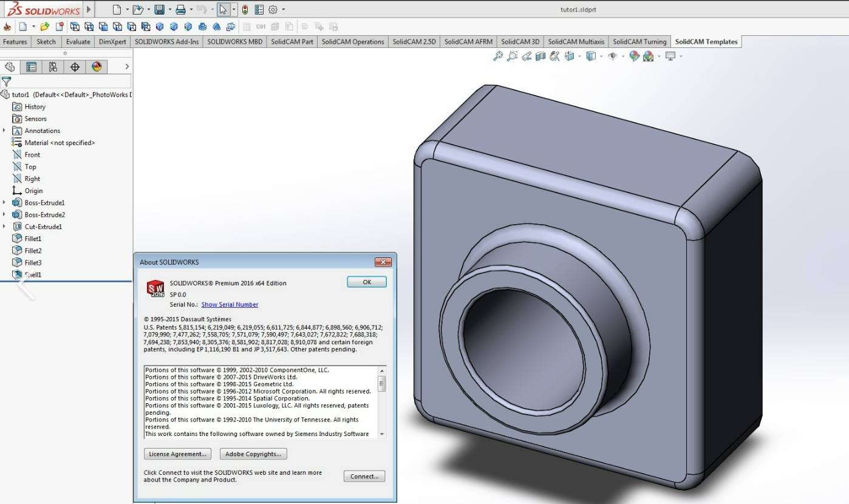Viewport: 849px width, 504px height.
Task: Click the yellow folder icon in SolidCAM toolbar
Action: 44,27
